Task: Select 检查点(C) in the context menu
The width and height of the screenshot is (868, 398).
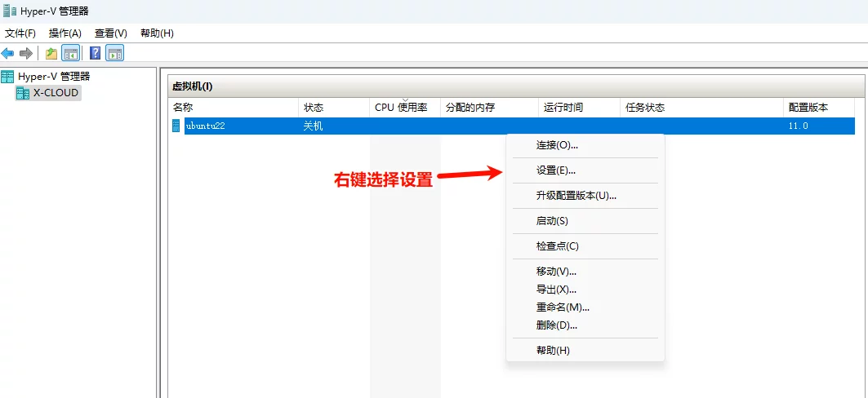Action: coord(585,246)
